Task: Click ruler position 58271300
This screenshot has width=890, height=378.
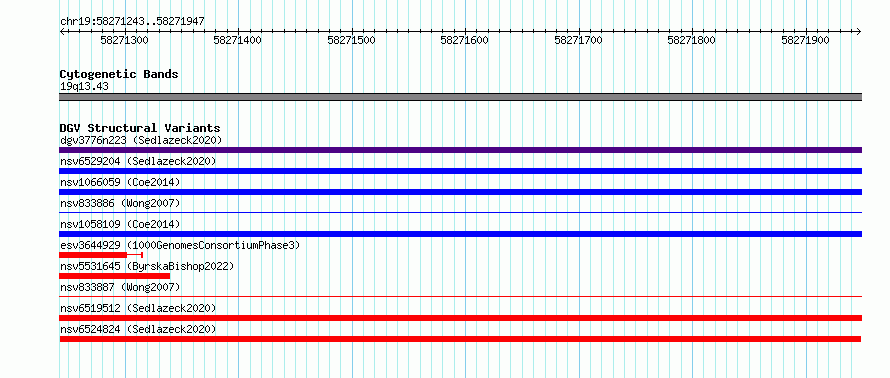Action: (124, 40)
